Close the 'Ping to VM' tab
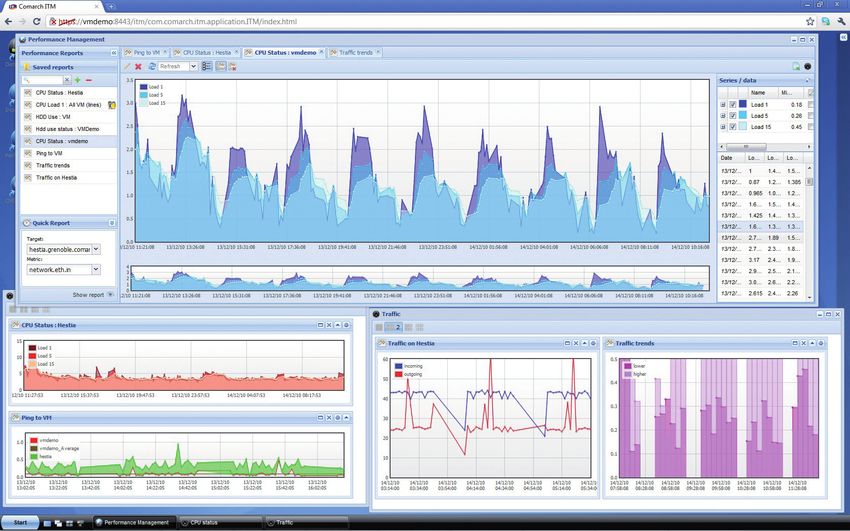The height and width of the screenshot is (531, 850). 165,52
